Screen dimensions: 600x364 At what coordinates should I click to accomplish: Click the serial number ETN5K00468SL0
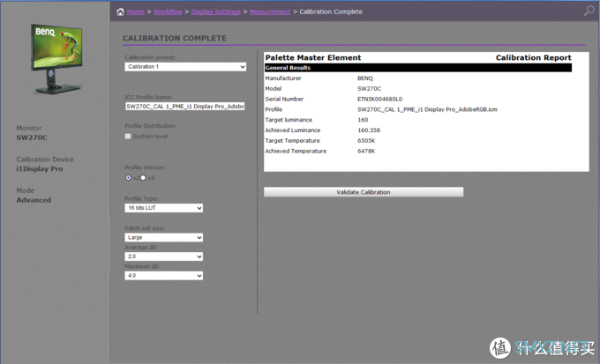click(379, 99)
